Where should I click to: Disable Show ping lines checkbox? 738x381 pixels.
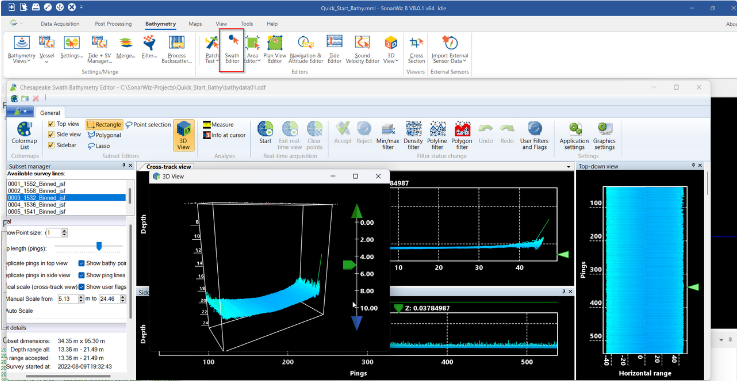click(x=81, y=275)
